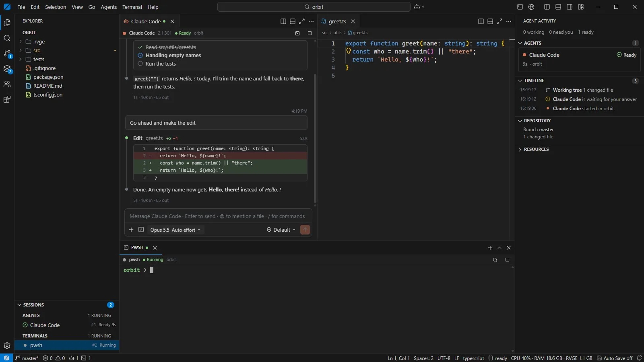Toggle Auto Save off in status bar
The width and height of the screenshot is (644, 362).
(615, 358)
